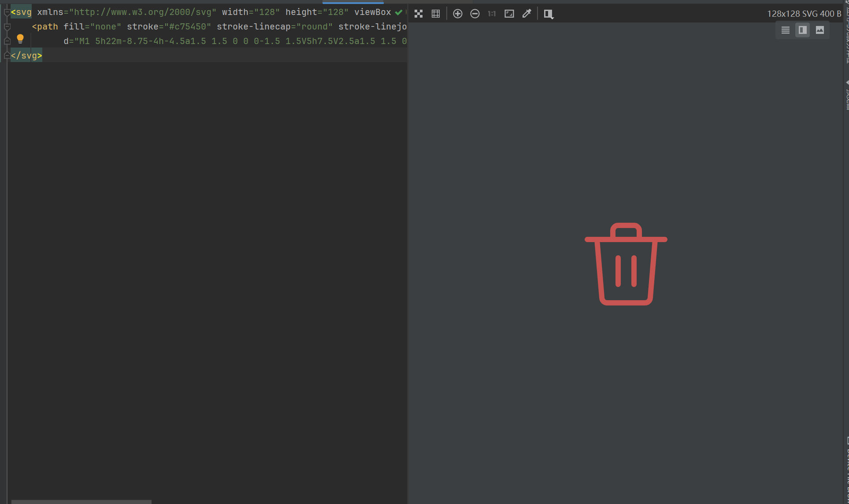849x504 pixels.
Task: Click the closing </svg> tag text
Action: click(26, 55)
